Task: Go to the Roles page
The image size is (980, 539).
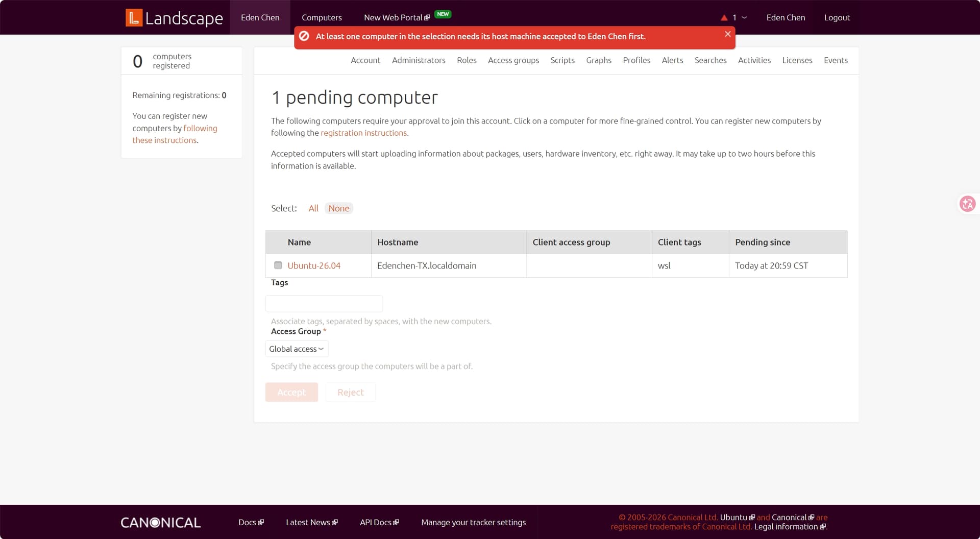Action: [467, 60]
